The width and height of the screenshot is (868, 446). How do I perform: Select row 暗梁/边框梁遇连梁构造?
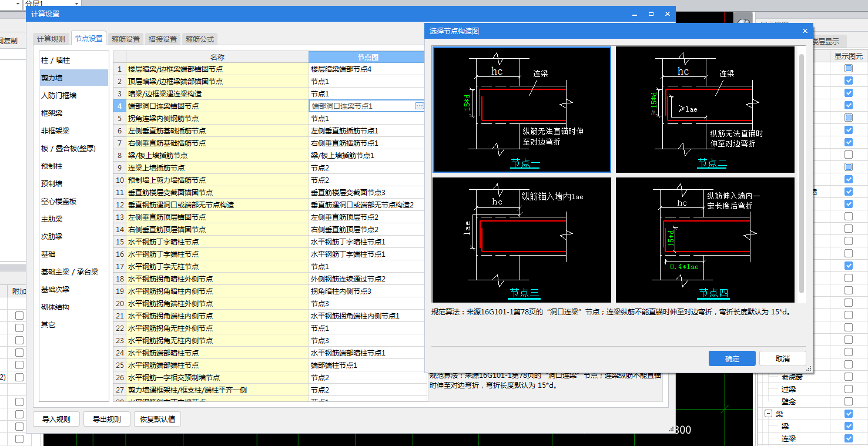tap(217, 93)
